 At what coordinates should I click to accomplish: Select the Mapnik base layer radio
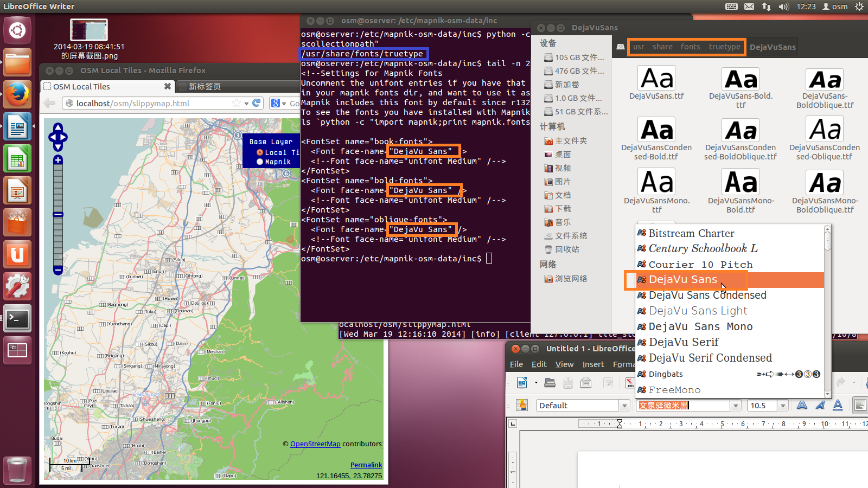point(260,162)
